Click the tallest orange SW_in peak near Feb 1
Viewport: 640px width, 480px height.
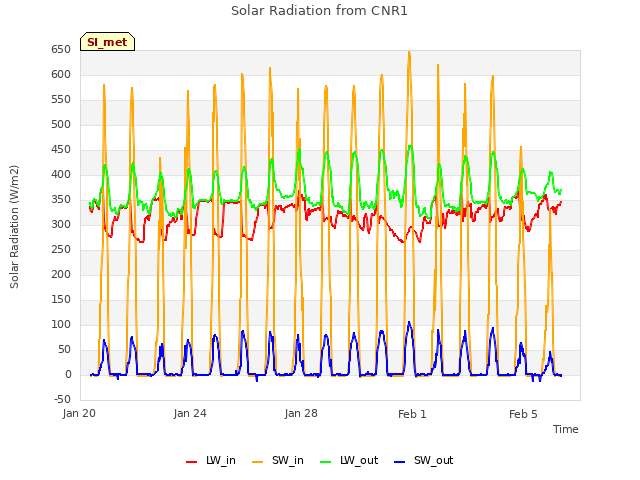pyautogui.click(x=409, y=52)
